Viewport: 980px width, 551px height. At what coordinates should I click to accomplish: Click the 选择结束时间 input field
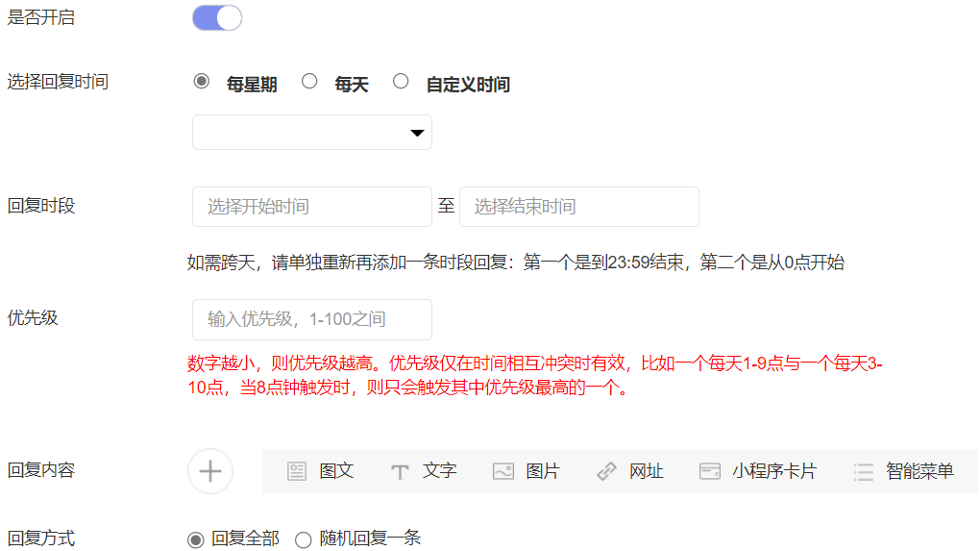pos(578,207)
